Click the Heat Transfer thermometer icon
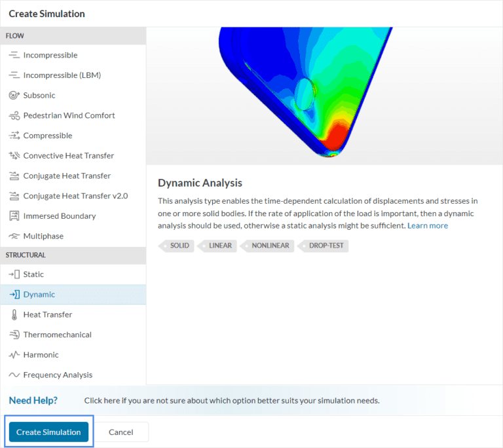503x448 pixels. [x=14, y=315]
